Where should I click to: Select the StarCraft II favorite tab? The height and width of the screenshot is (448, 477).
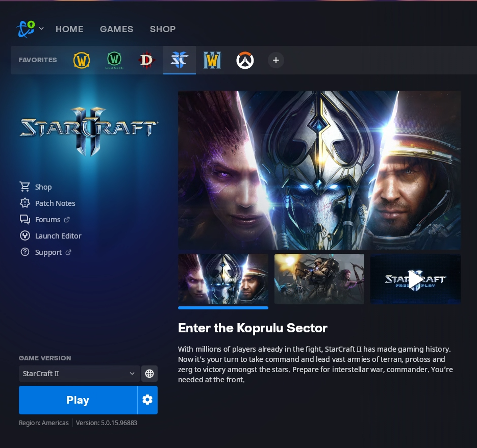click(180, 60)
